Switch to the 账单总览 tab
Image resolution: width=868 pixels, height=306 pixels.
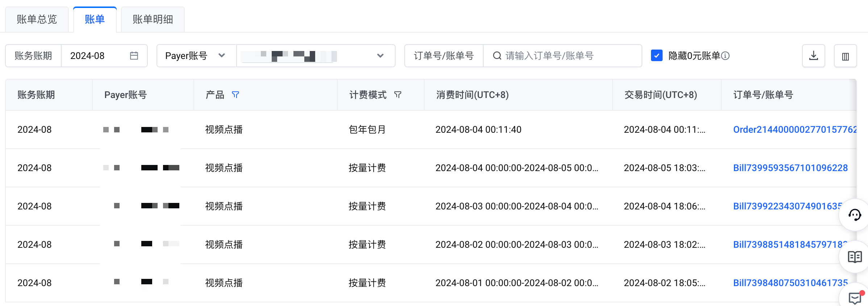click(x=37, y=20)
